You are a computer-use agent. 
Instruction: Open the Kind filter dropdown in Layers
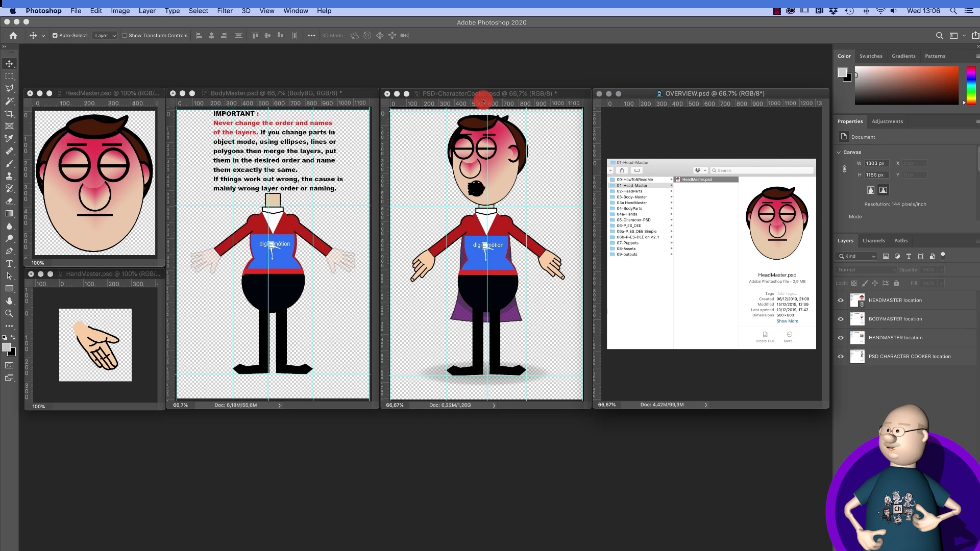pos(857,256)
